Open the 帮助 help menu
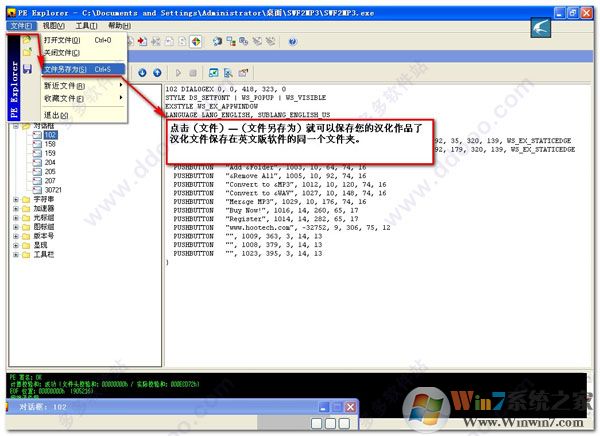The width and height of the screenshot is (600, 436). 120,25
